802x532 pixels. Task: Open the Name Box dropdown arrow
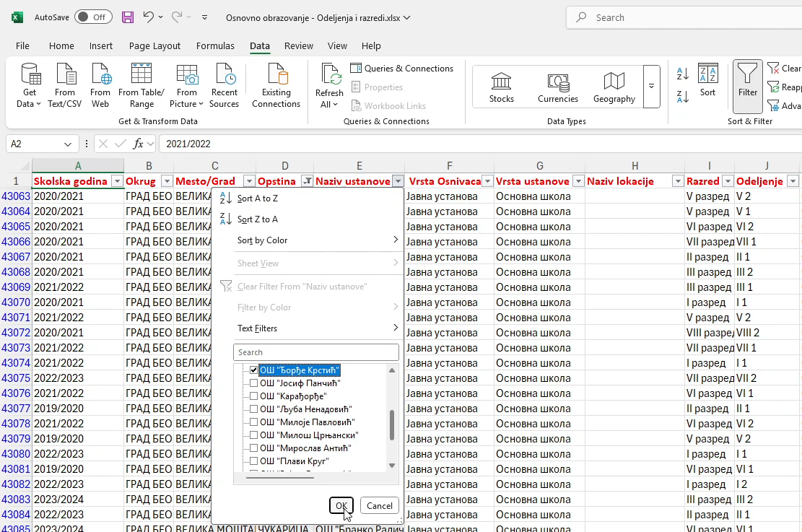pyautogui.click(x=68, y=144)
